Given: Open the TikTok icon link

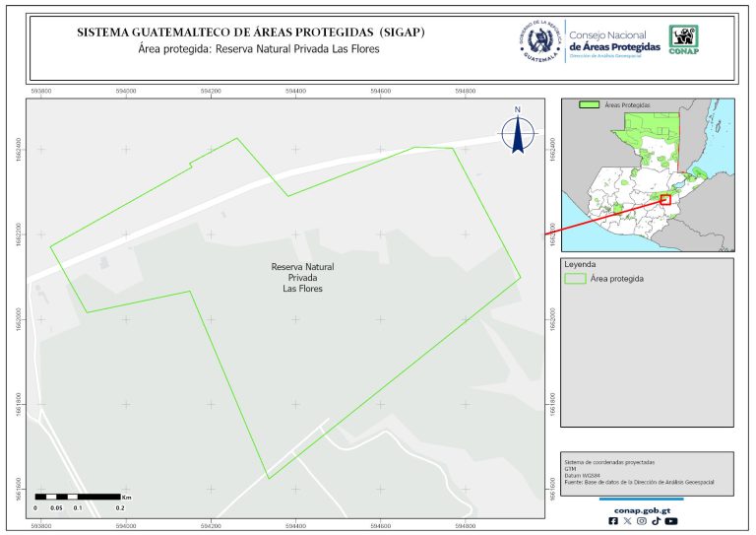Looking at the screenshot, I should [x=656, y=521].
